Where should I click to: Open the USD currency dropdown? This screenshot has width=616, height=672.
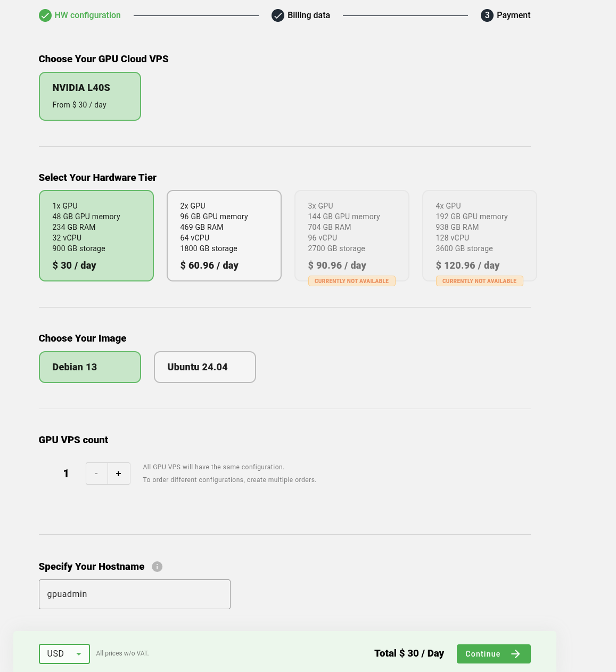[64, 654]
